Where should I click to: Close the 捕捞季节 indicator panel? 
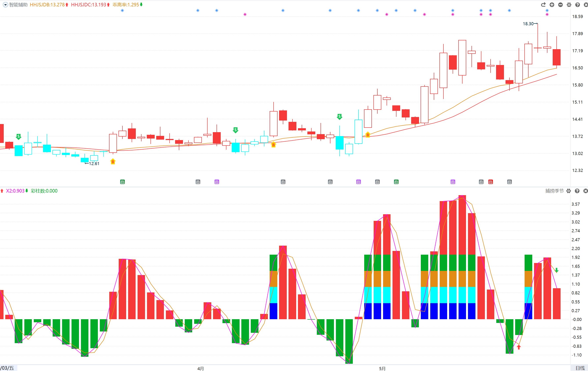click(585, 191)
